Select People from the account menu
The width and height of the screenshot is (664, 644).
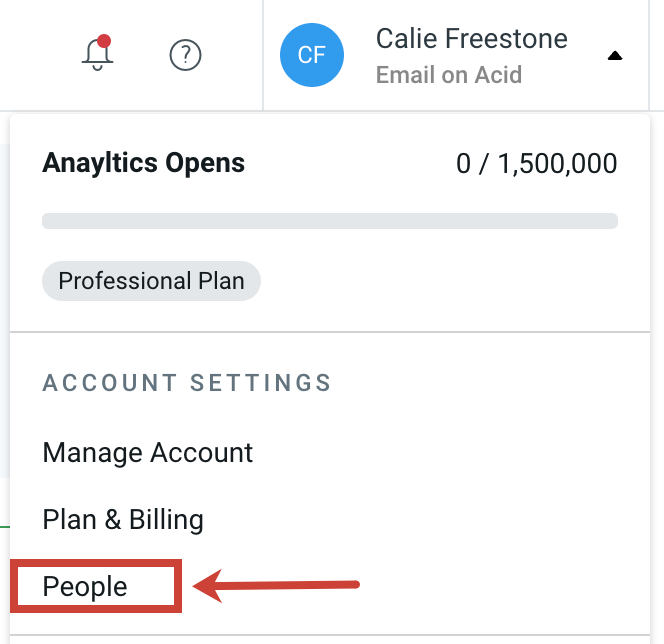pos(85,587)
